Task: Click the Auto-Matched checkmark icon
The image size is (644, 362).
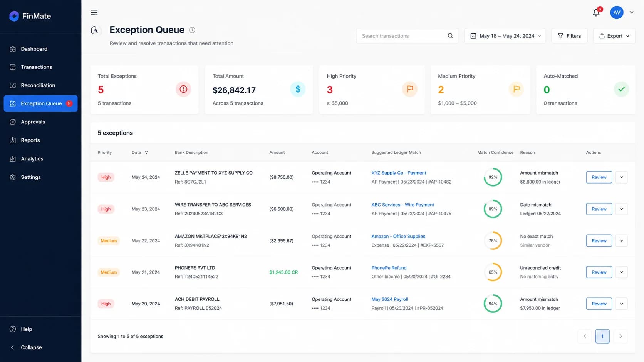Action: coord(621,89)
